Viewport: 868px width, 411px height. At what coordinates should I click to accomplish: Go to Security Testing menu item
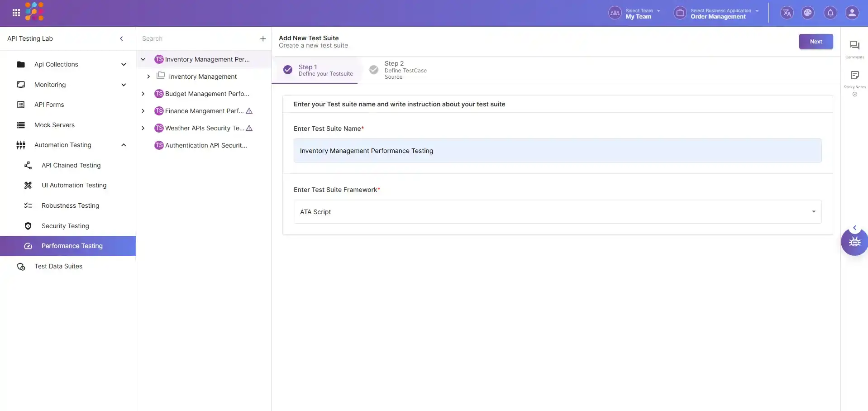point(65,226)
